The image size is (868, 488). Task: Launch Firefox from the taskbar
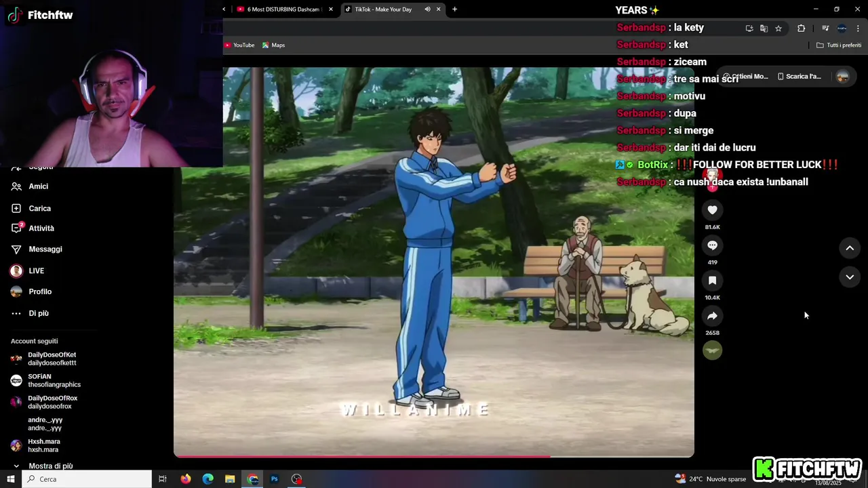186,479
